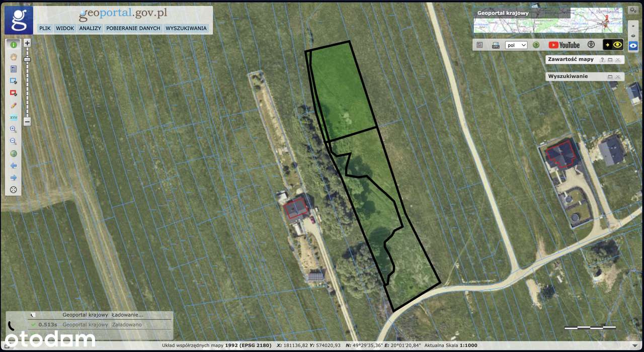
Task: Open the XYH coordinates tool
Action: point(14,117)
